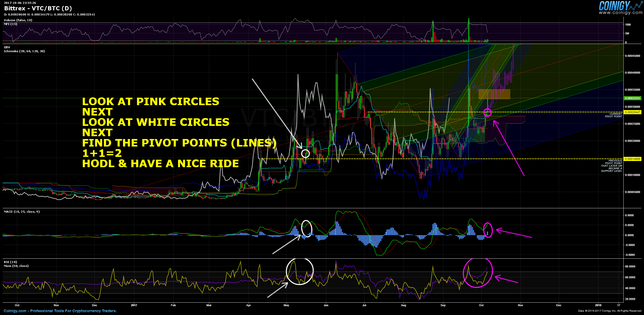
Task: Click the RSI 20.0000 axis label
Action: [x=630, y=299]
